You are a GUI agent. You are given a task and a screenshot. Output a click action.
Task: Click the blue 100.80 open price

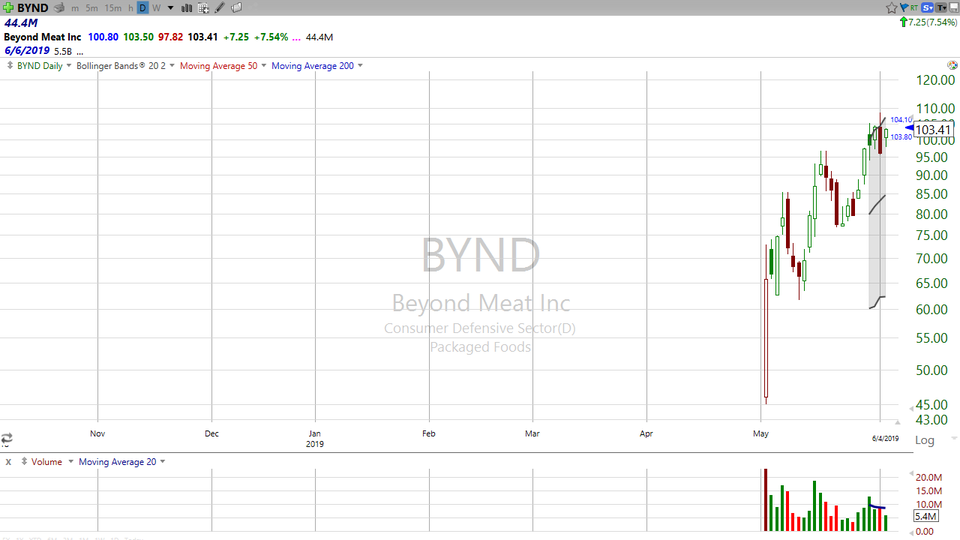(x=103, y=37)
